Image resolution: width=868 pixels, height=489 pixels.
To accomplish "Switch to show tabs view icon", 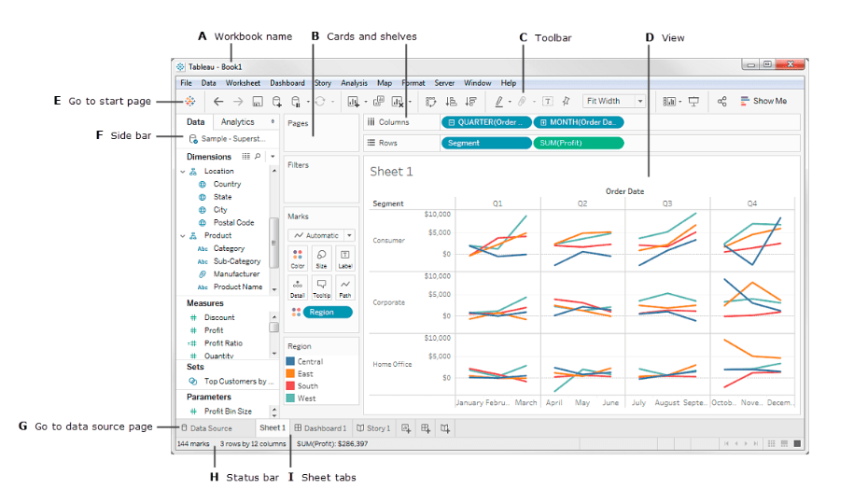I will (797, 443).
